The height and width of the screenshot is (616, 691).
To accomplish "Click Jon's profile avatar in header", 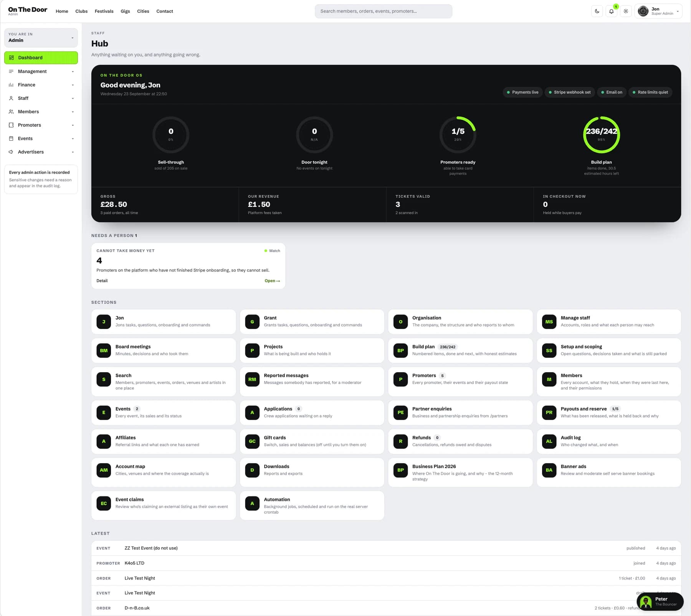I will point(643,11).
